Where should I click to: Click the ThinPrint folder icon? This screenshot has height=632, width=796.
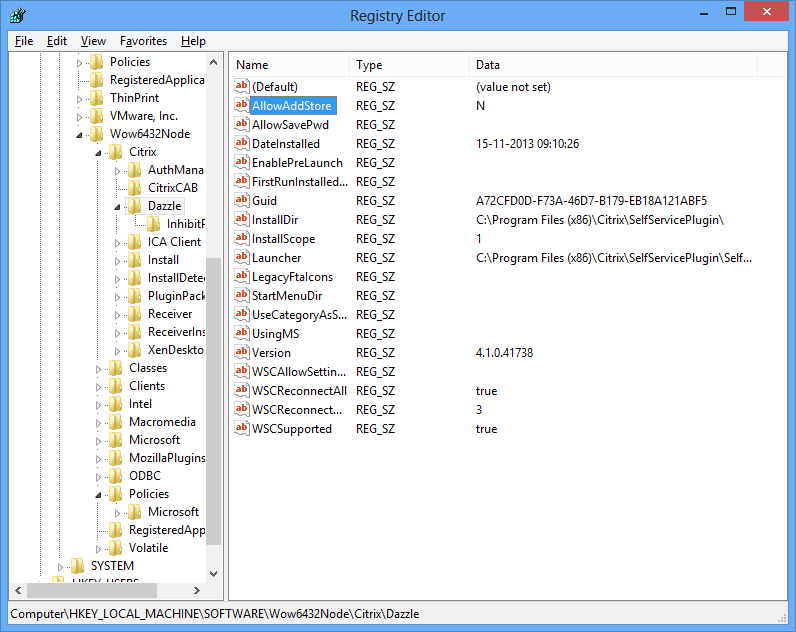coord(96,97)
